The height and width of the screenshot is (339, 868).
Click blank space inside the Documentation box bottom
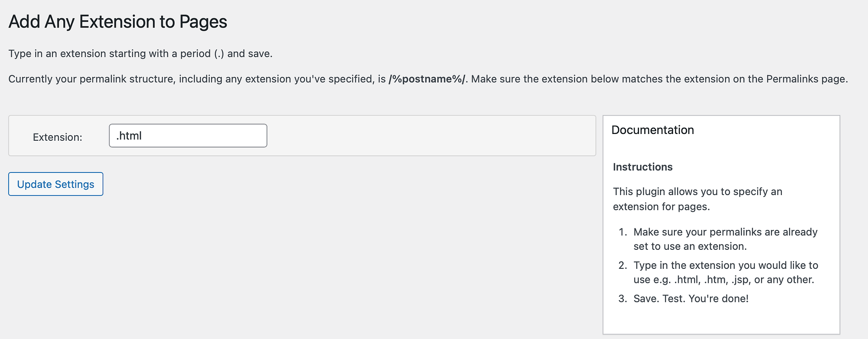tap(721, 320)
